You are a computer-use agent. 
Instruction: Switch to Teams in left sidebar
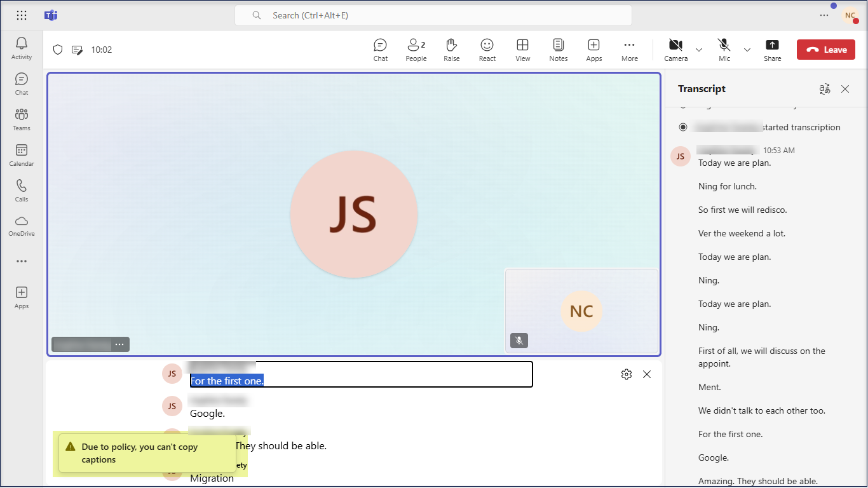pos(22,119)
